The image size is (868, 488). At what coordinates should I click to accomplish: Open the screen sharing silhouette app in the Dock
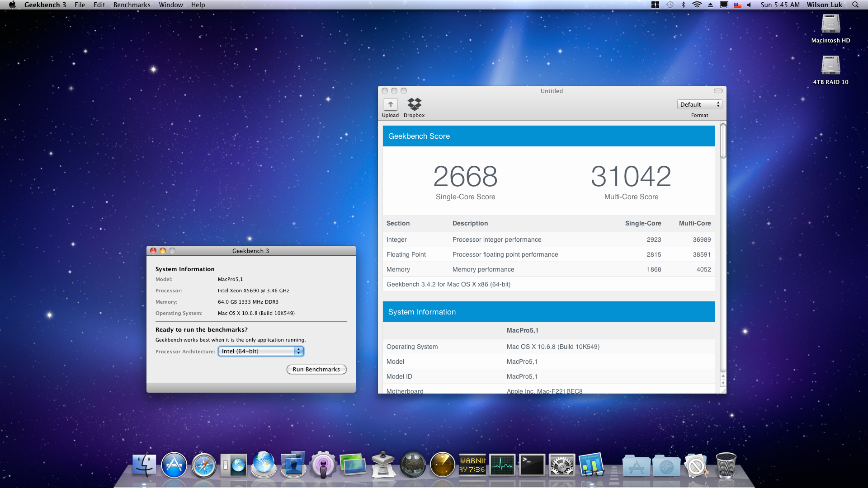[x=293, y=465]
